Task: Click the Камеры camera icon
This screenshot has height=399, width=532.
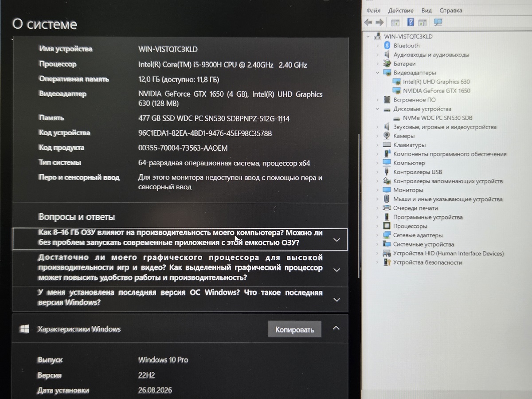Action: 387,136
